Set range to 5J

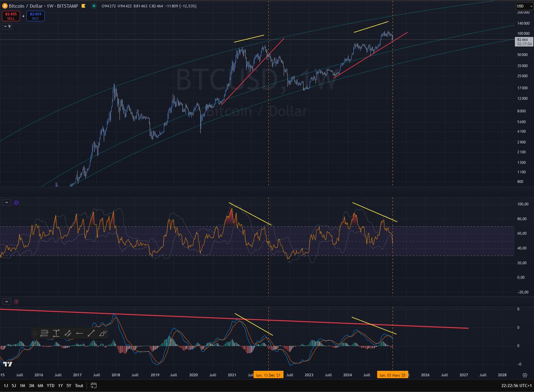13,385
